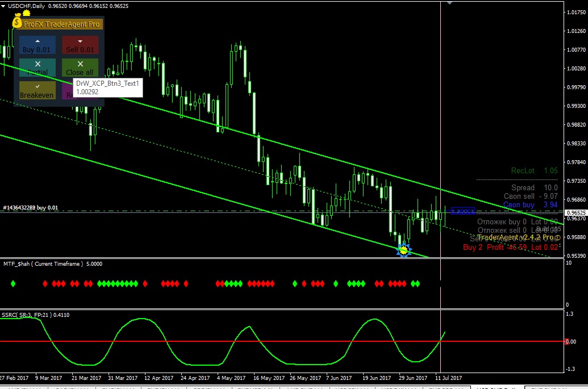
Task: Click the DrW_XCP_Btn3_Text1 tooltip
Action: click(x=107, y=87)
